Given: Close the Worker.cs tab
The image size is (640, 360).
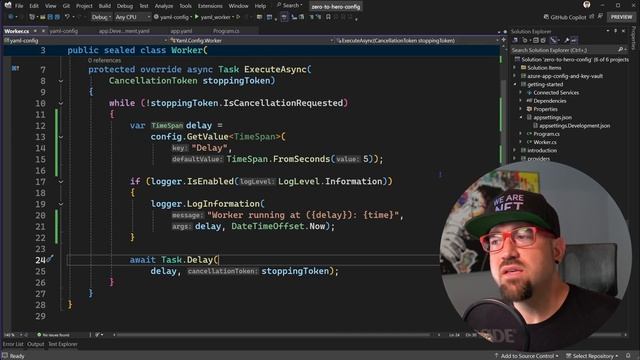Looking at the screenshot, I should coord(43,31).
